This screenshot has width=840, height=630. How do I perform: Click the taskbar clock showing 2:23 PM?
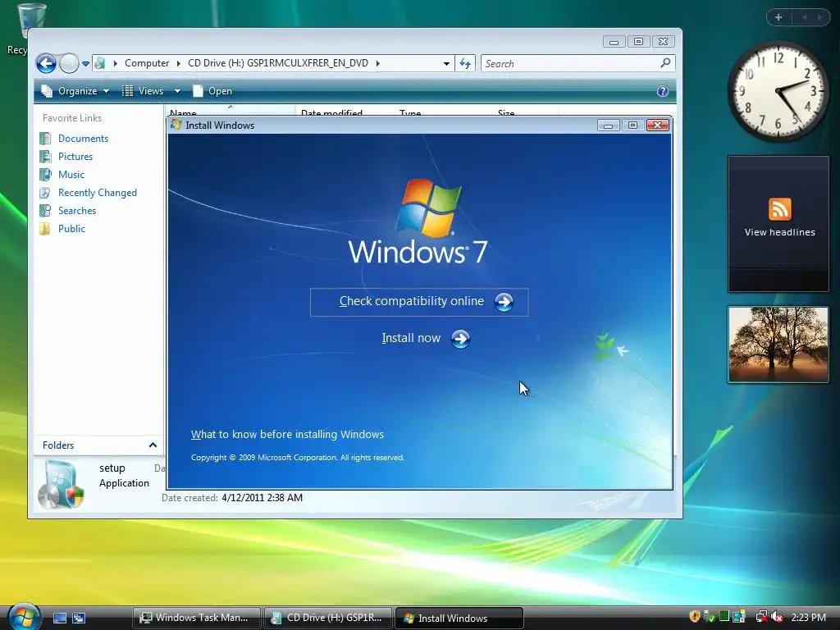[x=808, y=618]
